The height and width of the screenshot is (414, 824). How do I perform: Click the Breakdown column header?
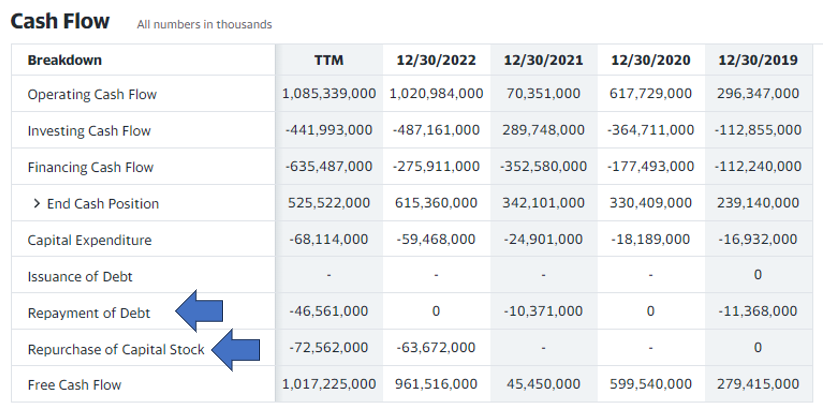[65, 60]
